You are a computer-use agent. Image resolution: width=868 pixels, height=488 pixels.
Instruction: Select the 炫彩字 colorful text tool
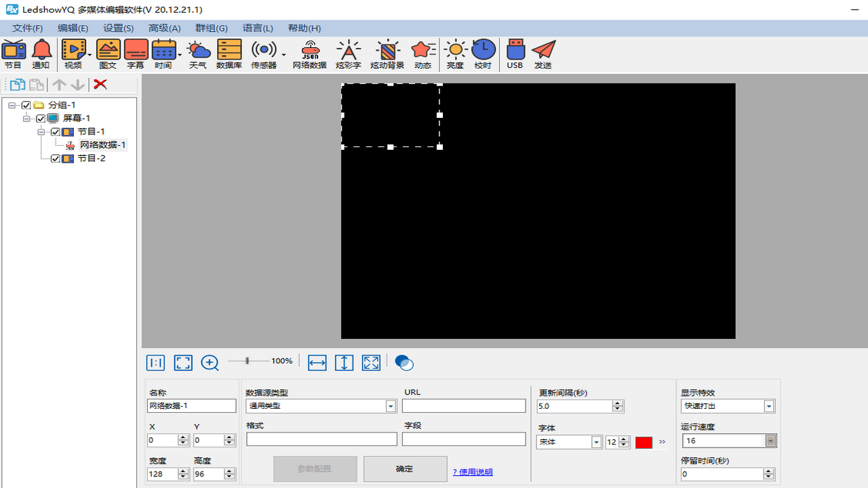pyautogui.click(x=349, y=54)
